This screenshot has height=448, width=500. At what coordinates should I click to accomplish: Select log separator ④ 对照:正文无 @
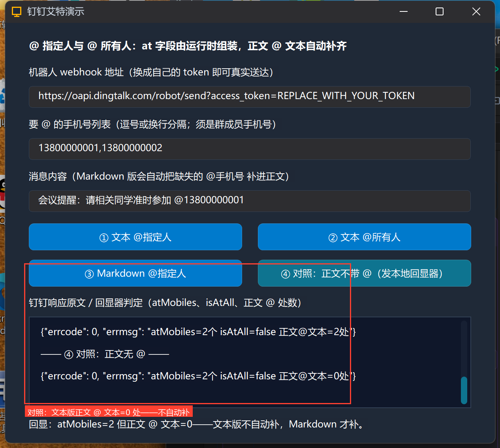pos(105,354)
